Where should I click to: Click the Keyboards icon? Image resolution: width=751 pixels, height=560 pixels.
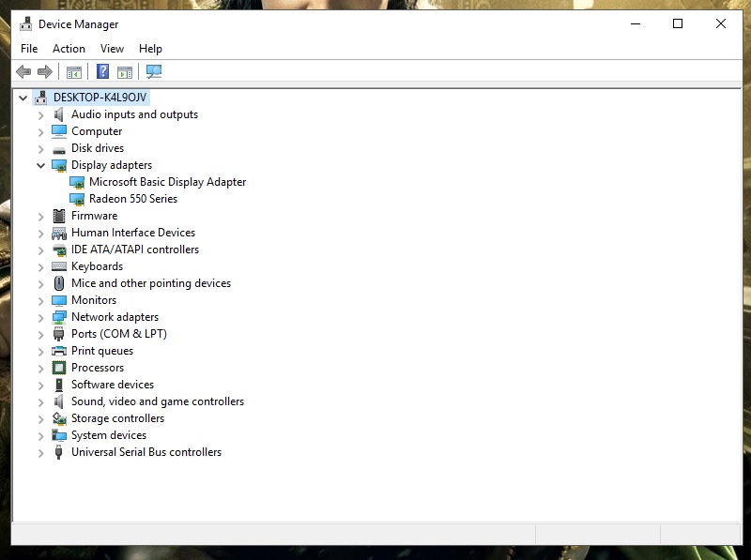[x=59, y=266]
